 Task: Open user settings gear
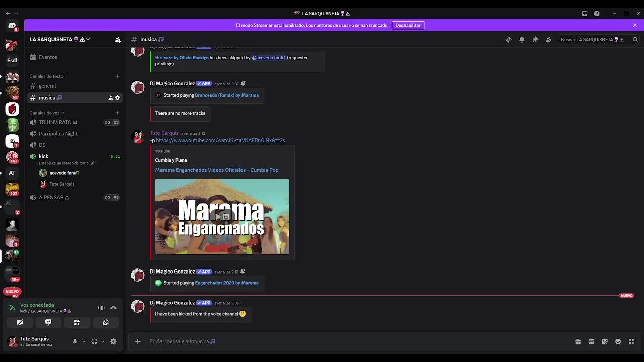[113, 341]
